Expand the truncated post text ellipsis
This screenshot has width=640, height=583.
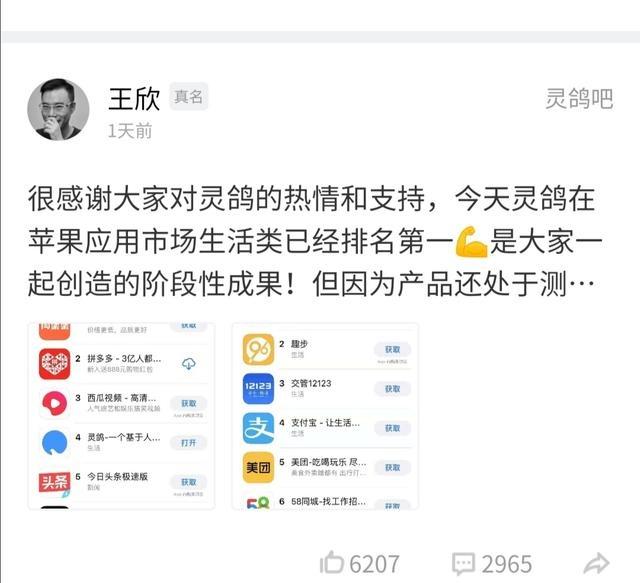[x=581, y=283]
